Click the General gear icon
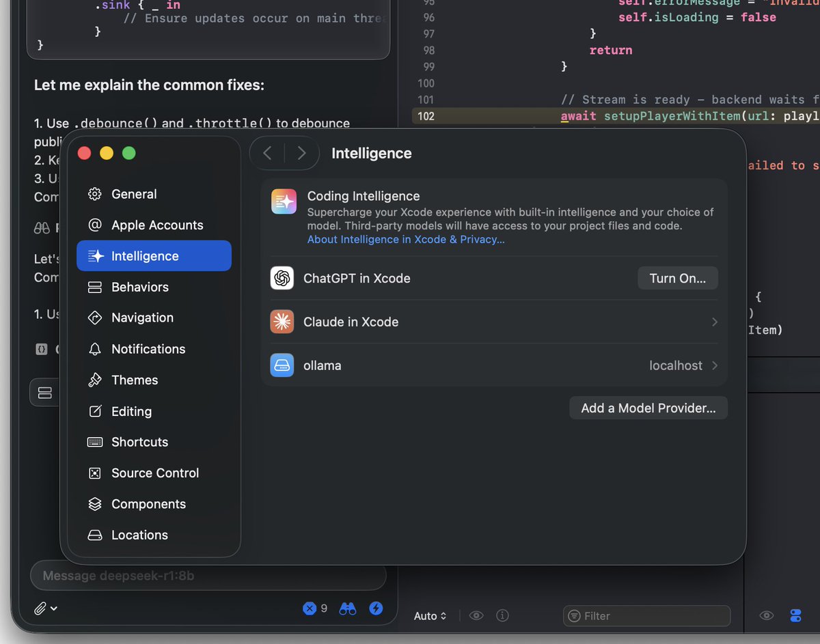Screen dimensions: 820x644 [x=95, y=194]
